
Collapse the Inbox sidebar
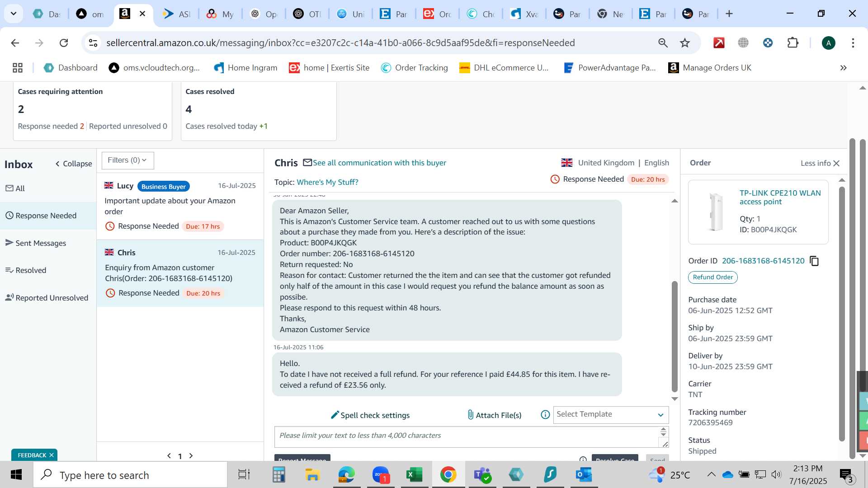coord(73,164)
